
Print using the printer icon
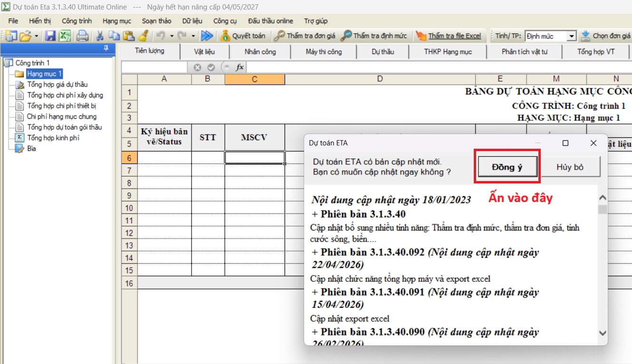click(83, 36)
